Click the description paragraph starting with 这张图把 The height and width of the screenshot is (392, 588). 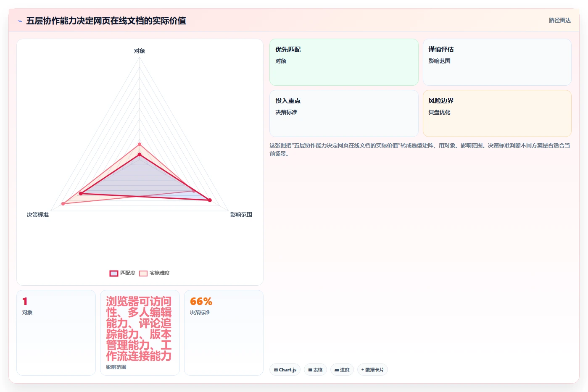coord(419,150)
